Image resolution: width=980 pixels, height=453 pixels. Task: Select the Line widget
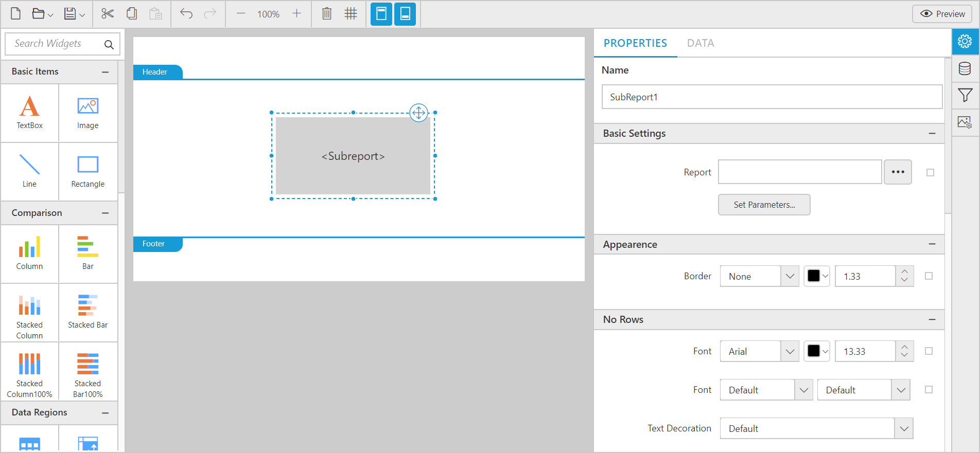pos(30,171)
